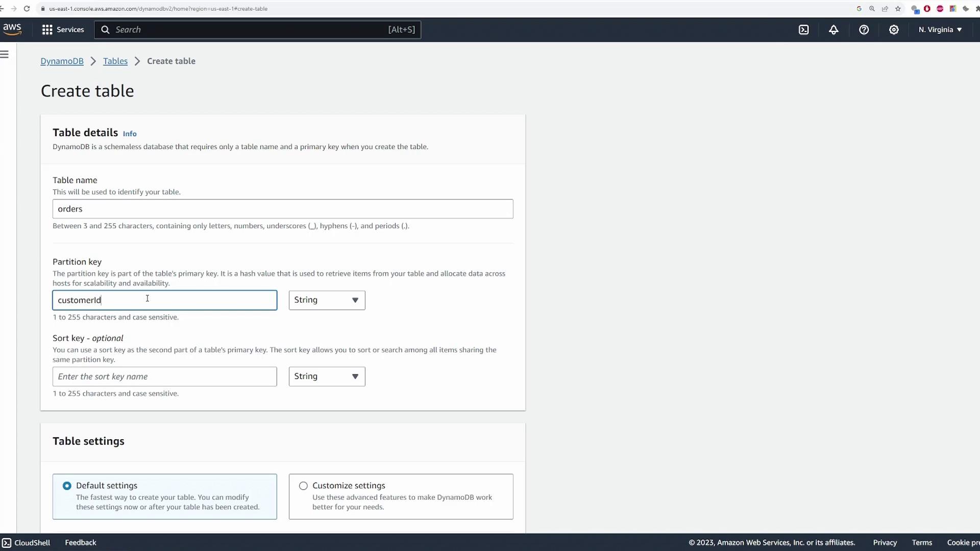Image resolution: width=980 pixels, height=551 pixels.
Task: Select the Customize settings radio button
Action: tap(303, 486)
